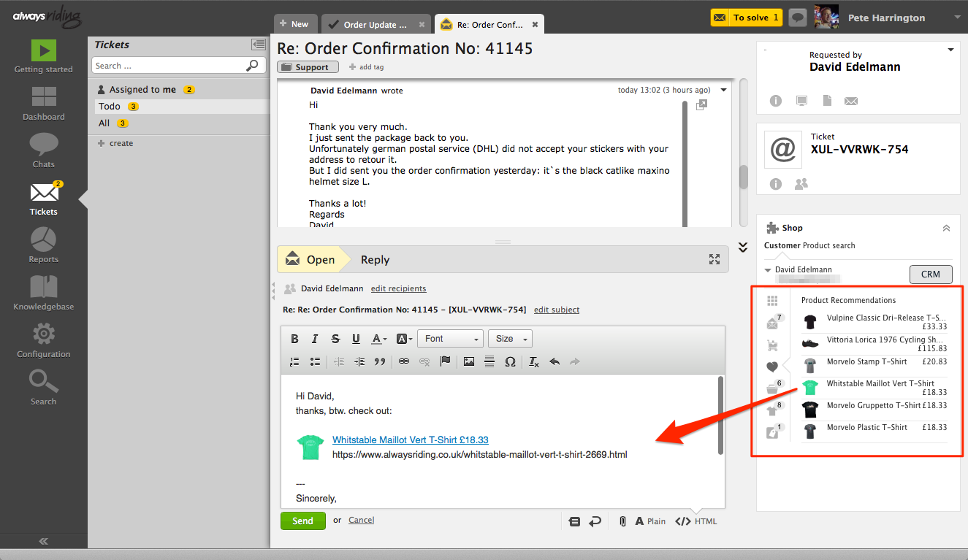Viewport: 968px width, 560px height.
Task: Switch the editor to Plain text mode
Action: point(650,521)
